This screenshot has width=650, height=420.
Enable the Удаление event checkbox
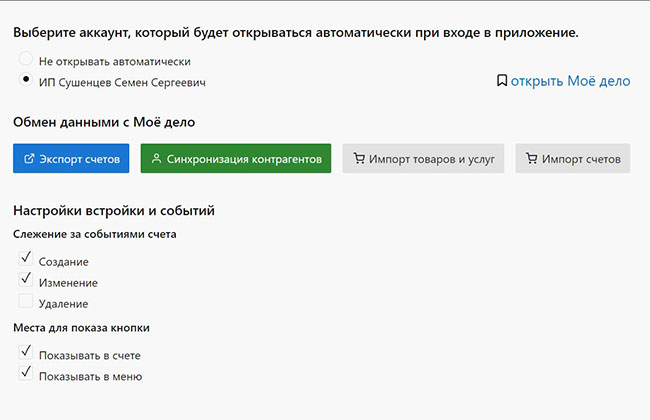26,302
